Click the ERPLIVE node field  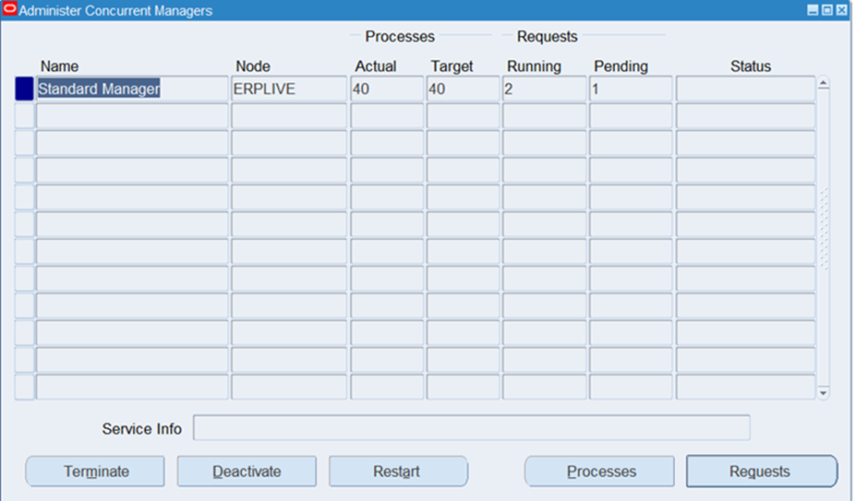(x=288, y=89)
